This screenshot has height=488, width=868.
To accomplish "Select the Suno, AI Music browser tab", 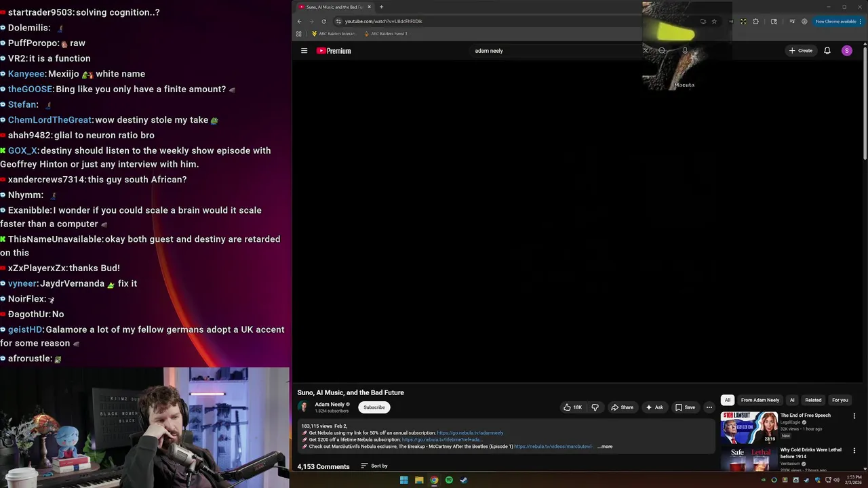I will [x=335, y=7].
